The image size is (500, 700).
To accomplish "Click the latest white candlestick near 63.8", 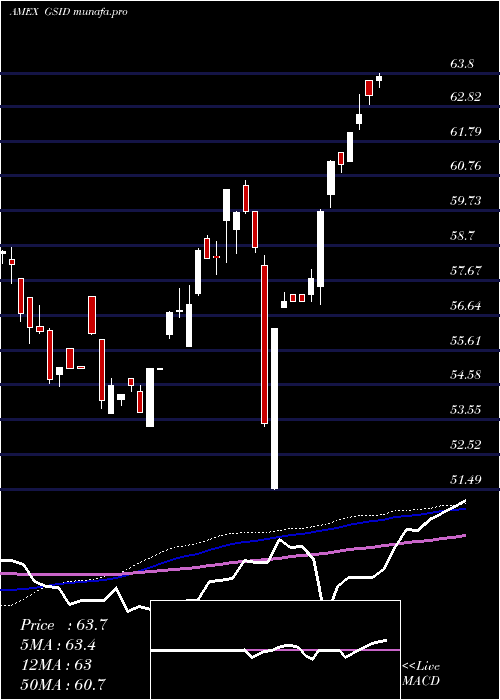I will click(x=379, y=79).
